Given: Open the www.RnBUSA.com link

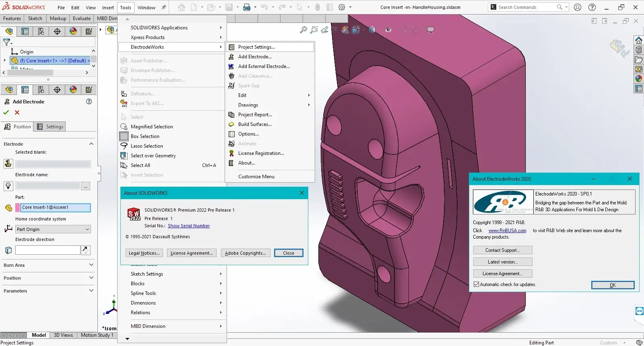Looking at the screenshot, I should [x=507, y=231].
